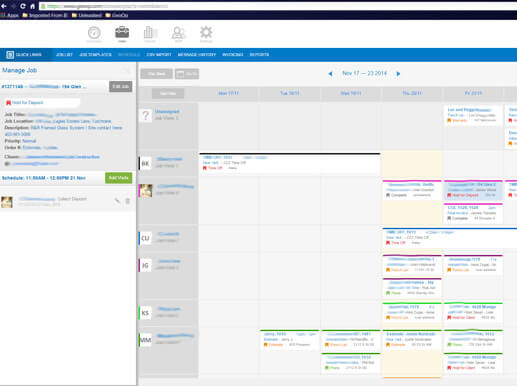
Task: Select the MM staff member avatar
Action: 145,340
